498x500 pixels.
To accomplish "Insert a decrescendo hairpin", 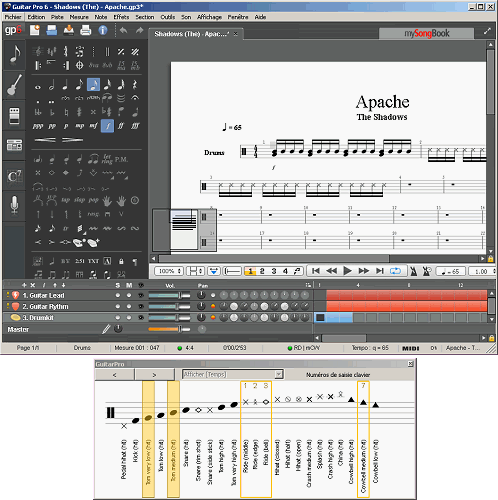I will (x=72, y=140).
